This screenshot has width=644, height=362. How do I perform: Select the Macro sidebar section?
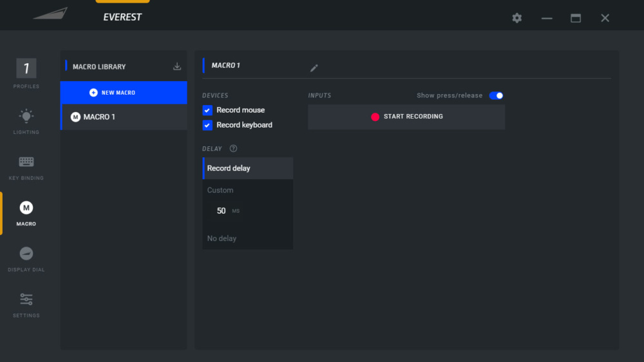tap(26, 213)
